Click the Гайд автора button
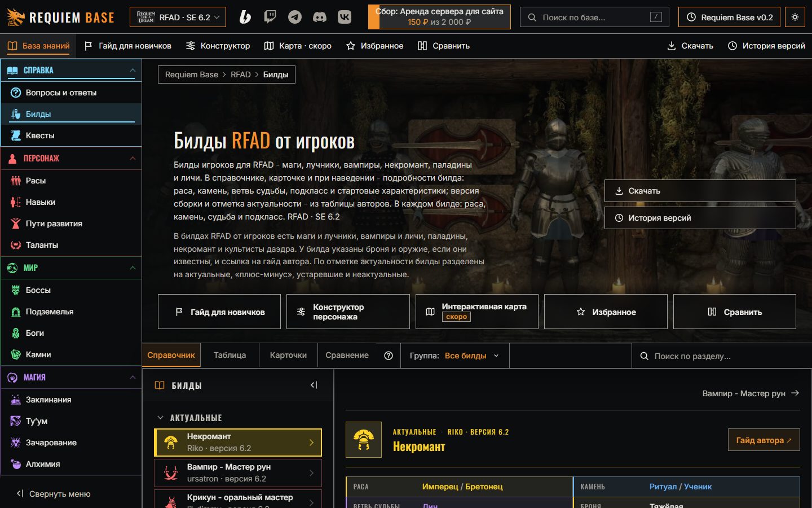Viewport: 812px width, 508px height. click(x=764, y=440)
